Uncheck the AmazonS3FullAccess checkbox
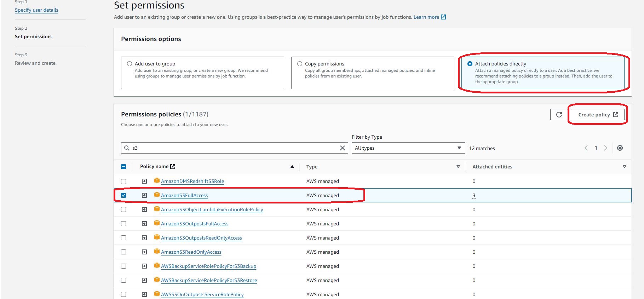This screenshot has width=644, height=299. tap(123, 195)
